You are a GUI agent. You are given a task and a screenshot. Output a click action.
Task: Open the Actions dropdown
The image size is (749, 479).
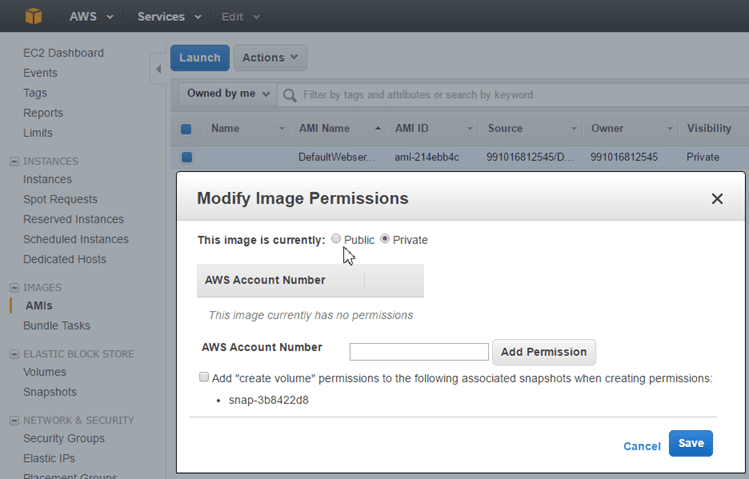270,58
